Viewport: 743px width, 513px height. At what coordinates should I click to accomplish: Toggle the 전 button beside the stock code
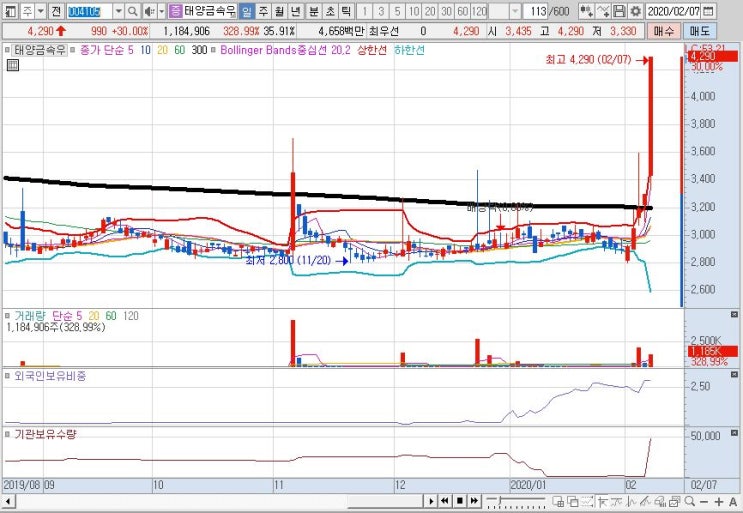[x=56, y=11]
